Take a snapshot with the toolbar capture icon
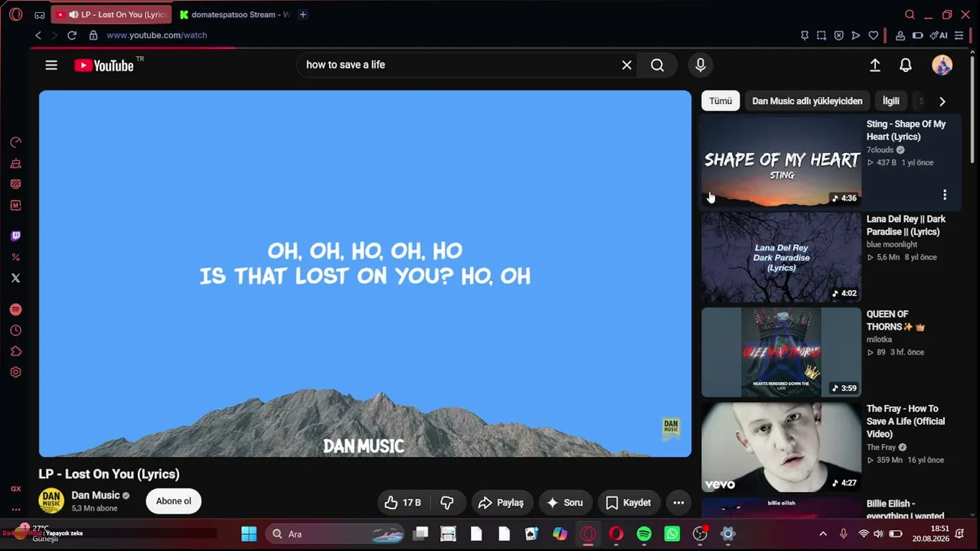This screenshot has width=980, height=551. (822, 35)
